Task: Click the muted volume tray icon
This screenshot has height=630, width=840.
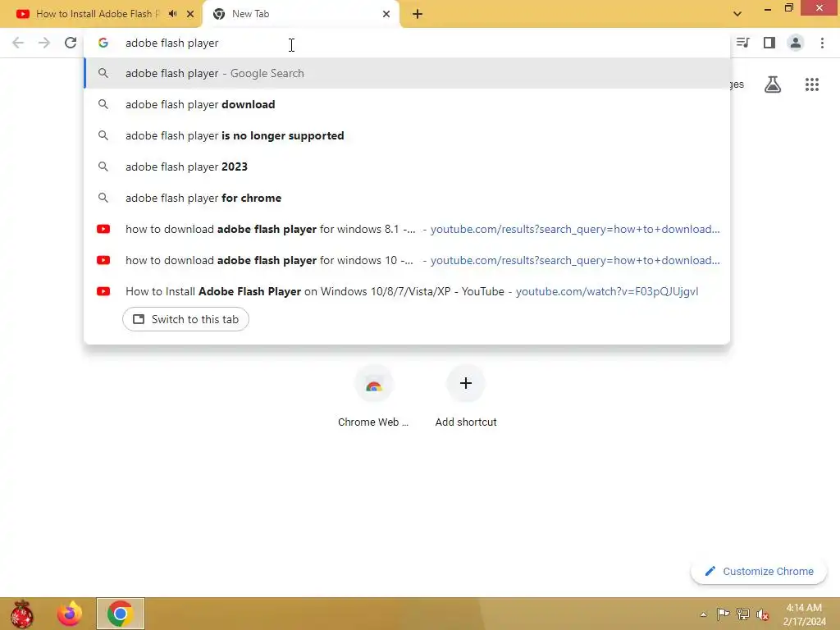Action: (x=763, y=614)
